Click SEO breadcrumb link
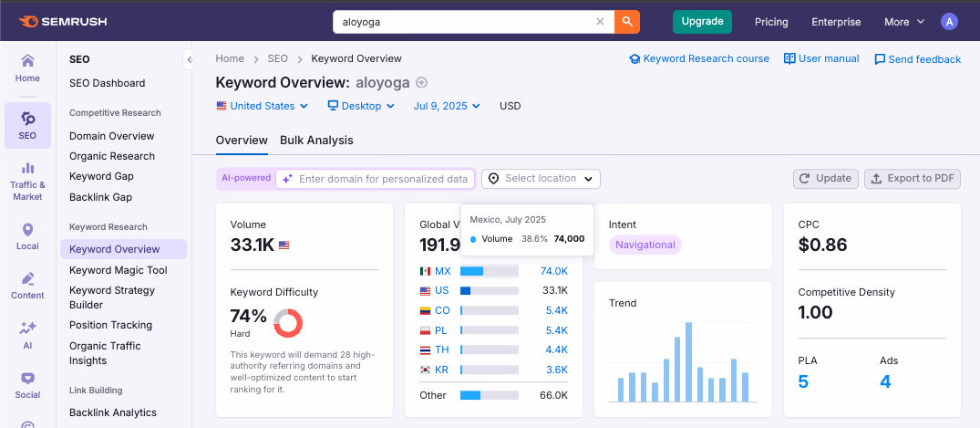The width and height of the screenshot is (980, 428). tap(277, 58)
